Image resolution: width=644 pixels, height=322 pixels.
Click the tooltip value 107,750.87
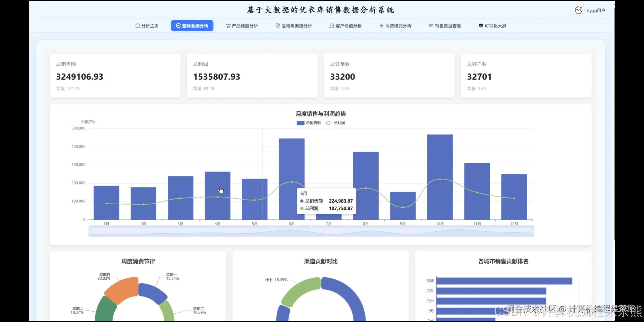(x=341, y=208)
